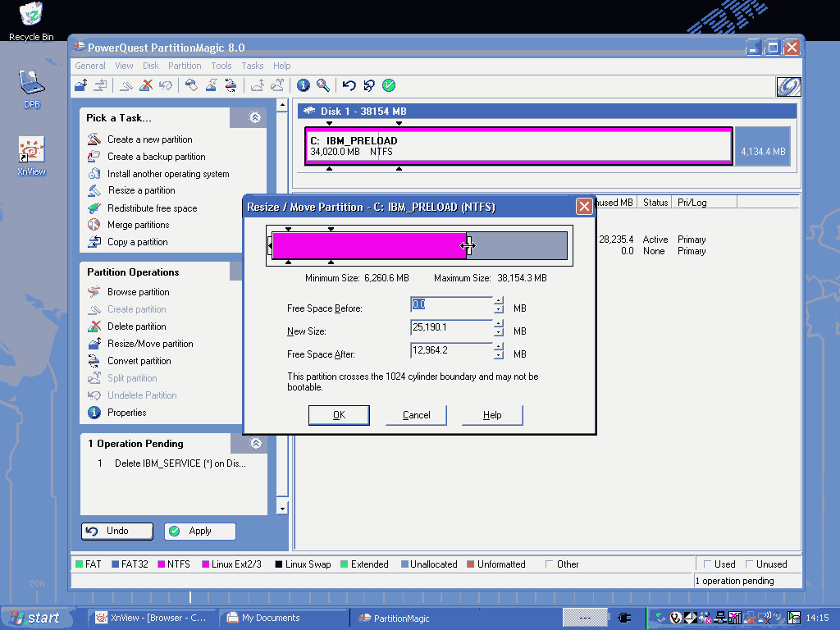Screen dimensions: 840x630
Task: Click the red X Delete partition toolbar icon
Action: point(146,85)
